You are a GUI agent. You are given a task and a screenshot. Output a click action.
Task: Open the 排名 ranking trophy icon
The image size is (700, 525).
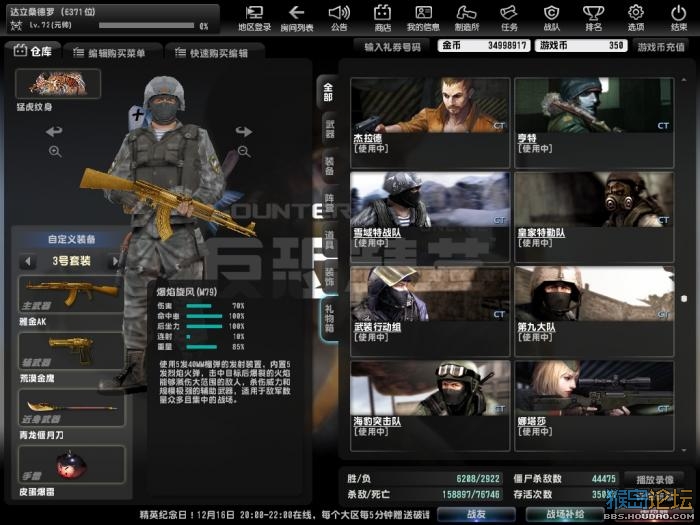[594, 18]
